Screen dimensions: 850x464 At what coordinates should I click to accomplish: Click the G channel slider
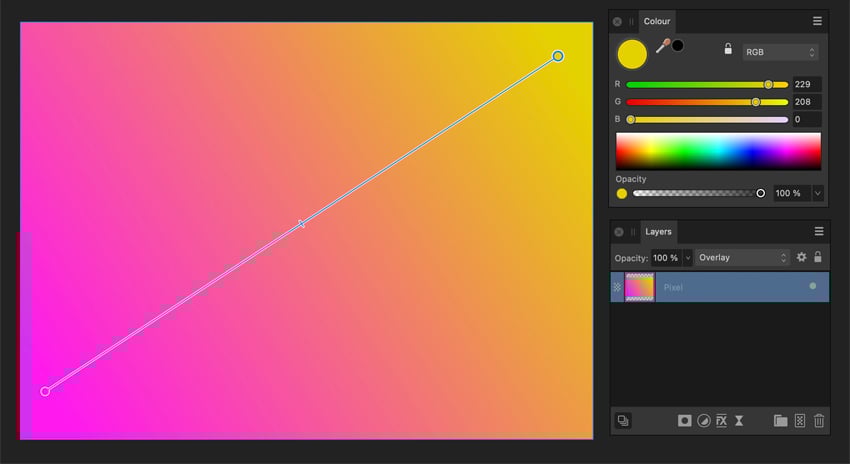[x=707, y=102]
